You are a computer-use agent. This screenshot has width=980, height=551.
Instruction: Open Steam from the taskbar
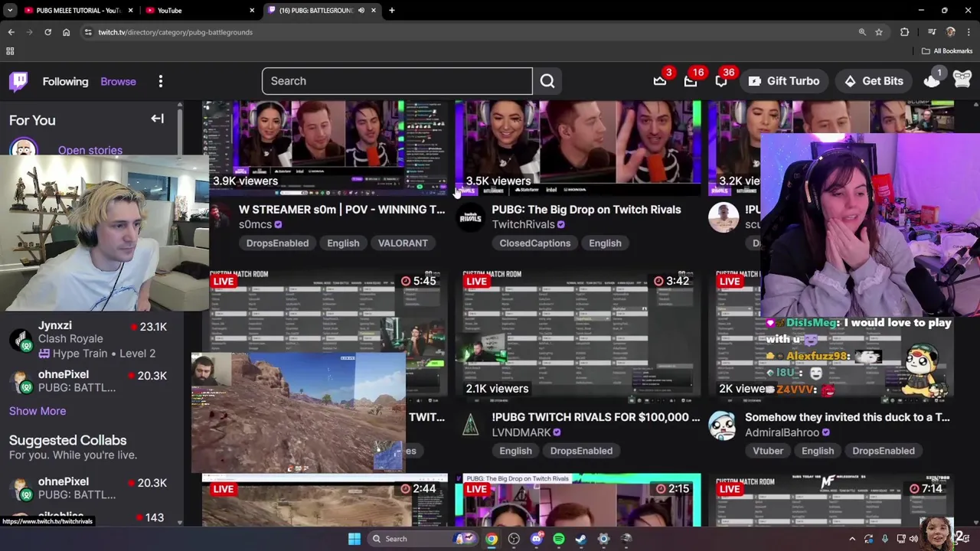[581, 539]
